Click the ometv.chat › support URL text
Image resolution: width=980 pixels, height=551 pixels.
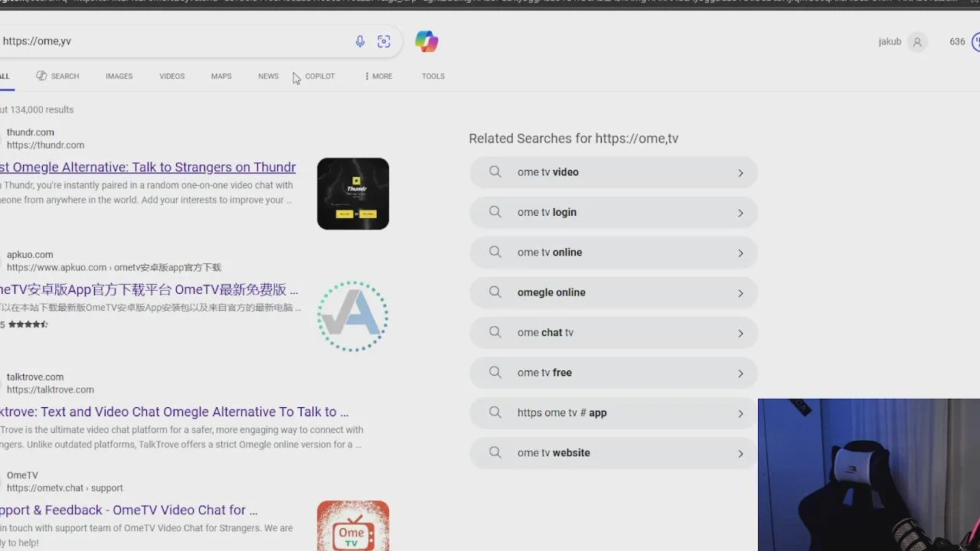point(65,487)
